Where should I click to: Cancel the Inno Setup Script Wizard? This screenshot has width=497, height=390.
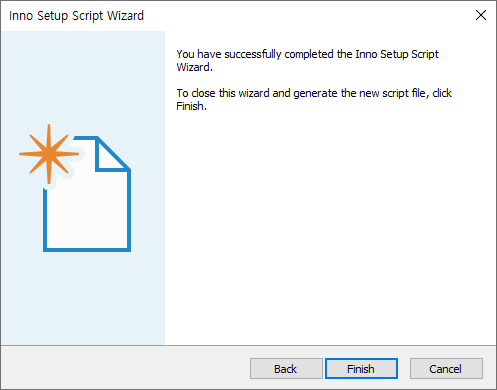(446, 369)
